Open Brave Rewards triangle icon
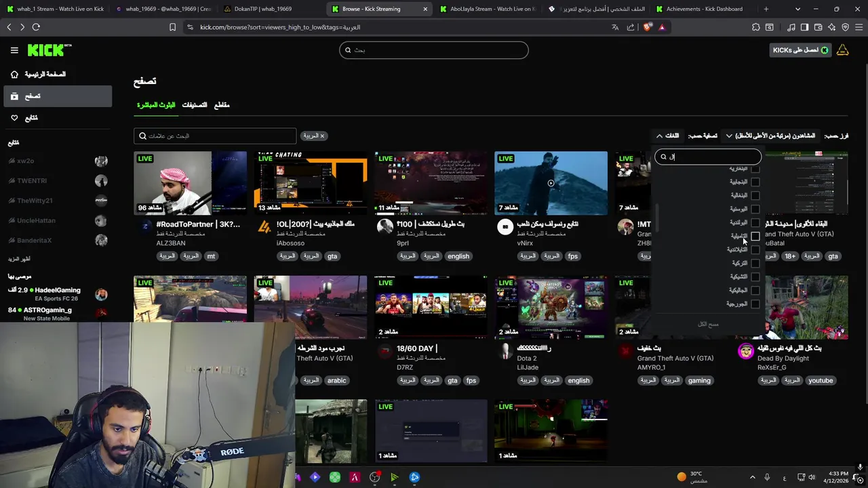868x488 pixels. pyautogui.click(x=662, y=27)
